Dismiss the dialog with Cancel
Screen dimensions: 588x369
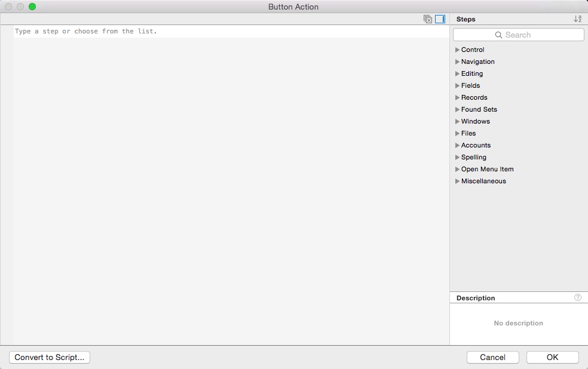click(492, 357)
